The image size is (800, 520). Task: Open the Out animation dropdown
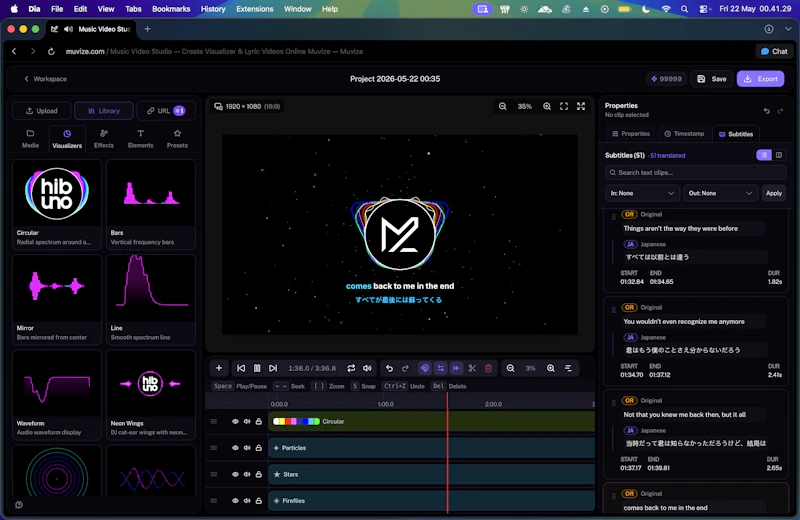[720, 193]
